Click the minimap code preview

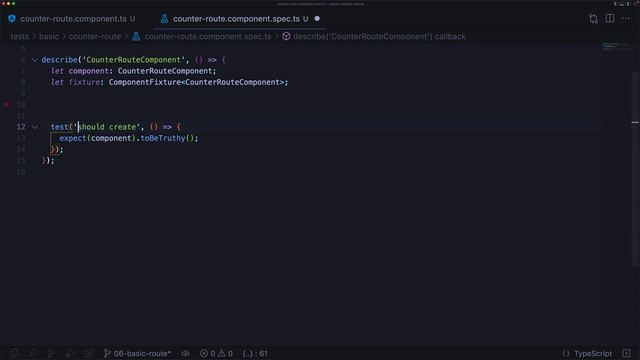(616, 47)
